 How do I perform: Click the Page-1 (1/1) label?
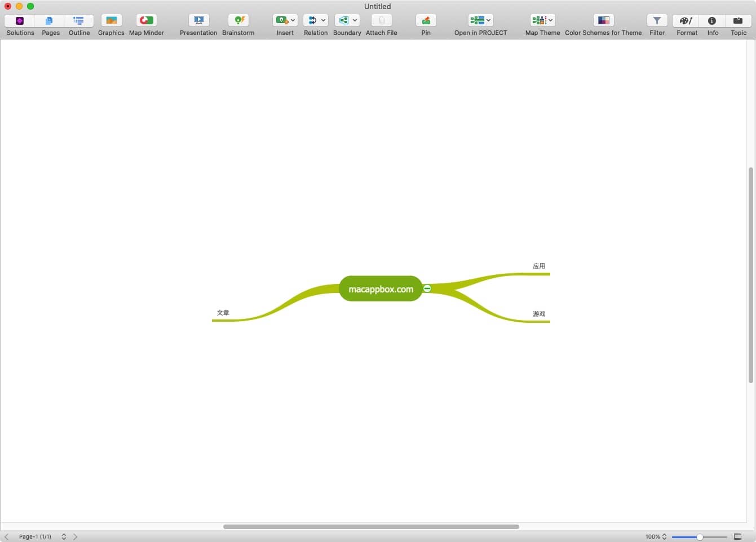[x=35, y=537]
